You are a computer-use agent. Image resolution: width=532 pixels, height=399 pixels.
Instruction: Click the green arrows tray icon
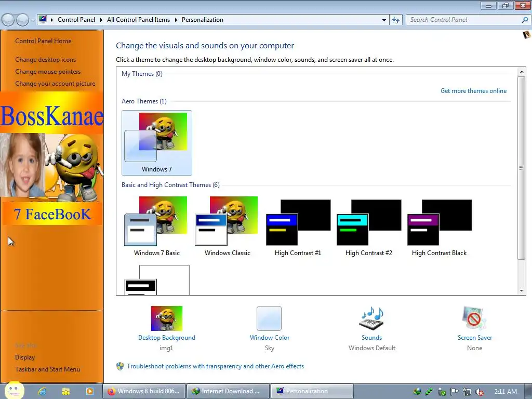(429, 392)
